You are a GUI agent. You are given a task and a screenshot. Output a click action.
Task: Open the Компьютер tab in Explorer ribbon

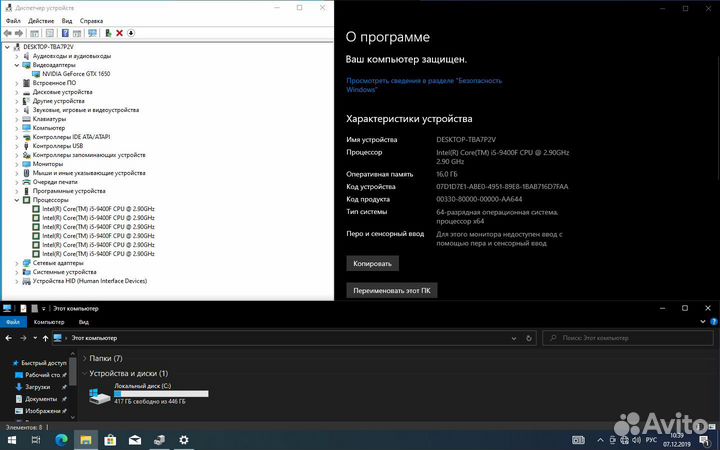click(49, 322)
